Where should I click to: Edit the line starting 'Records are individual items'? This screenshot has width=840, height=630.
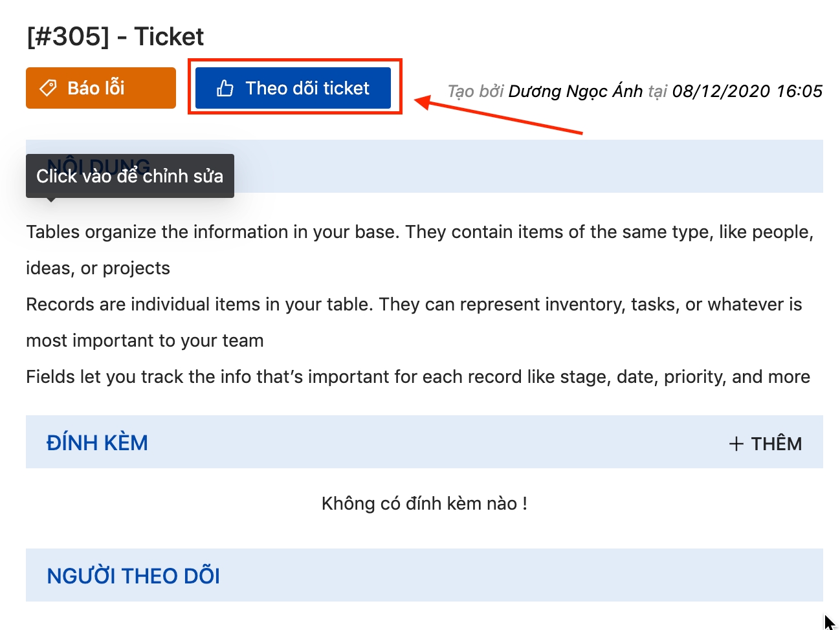click(414, 305)
